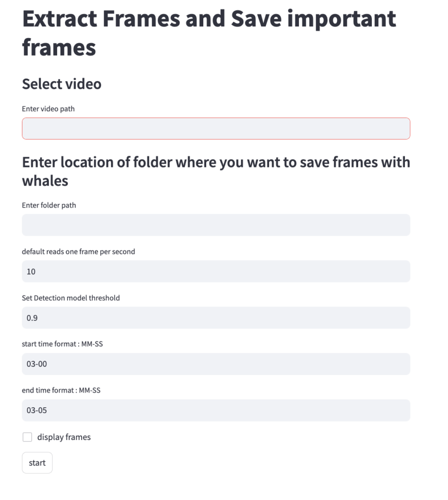Image resolution: width=448 pixels, height=500 pixels.
Task: Focus the Enter folder path text box
Action: (x=216, y=225)
